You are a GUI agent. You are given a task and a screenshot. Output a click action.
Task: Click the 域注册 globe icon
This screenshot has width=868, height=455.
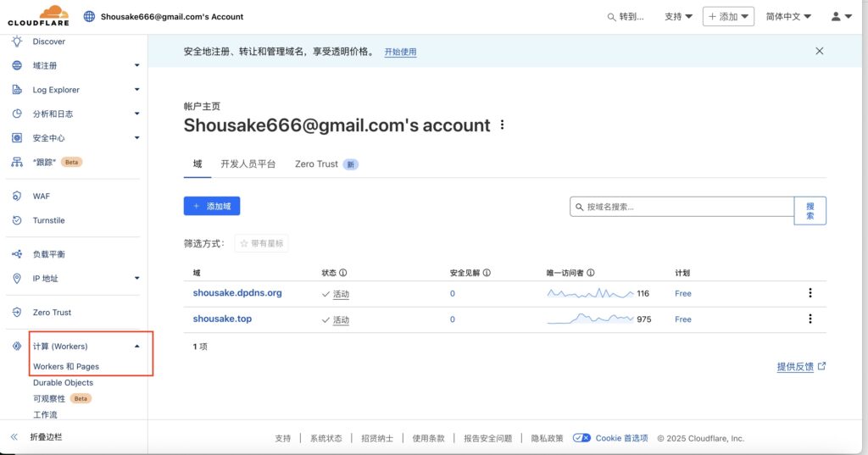(x=17, y=65)
